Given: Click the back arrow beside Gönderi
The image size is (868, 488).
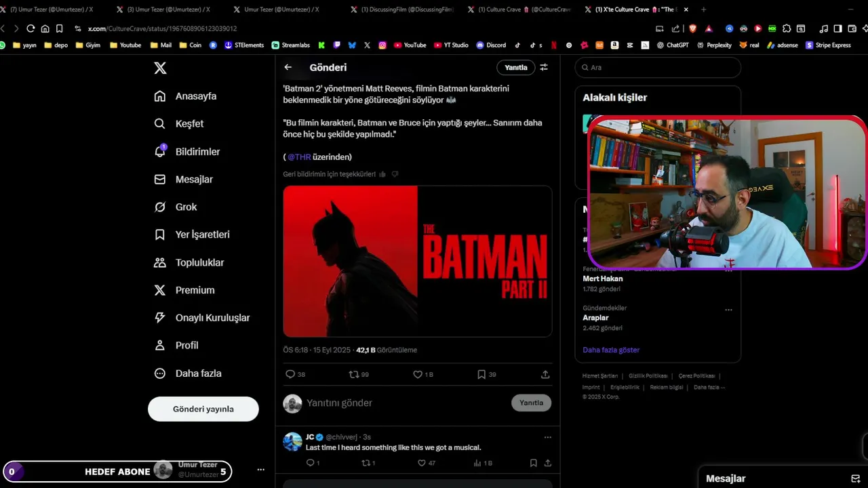Looking at the screenshot, I should [x=288, y=67].
